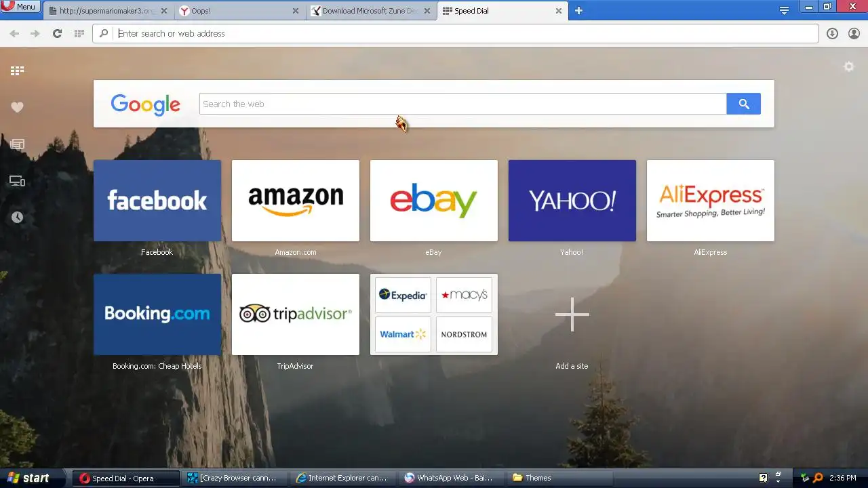The width and height of the screenshot is (868, 488).
Task: Go back with the back arrow
Action: 14,33
